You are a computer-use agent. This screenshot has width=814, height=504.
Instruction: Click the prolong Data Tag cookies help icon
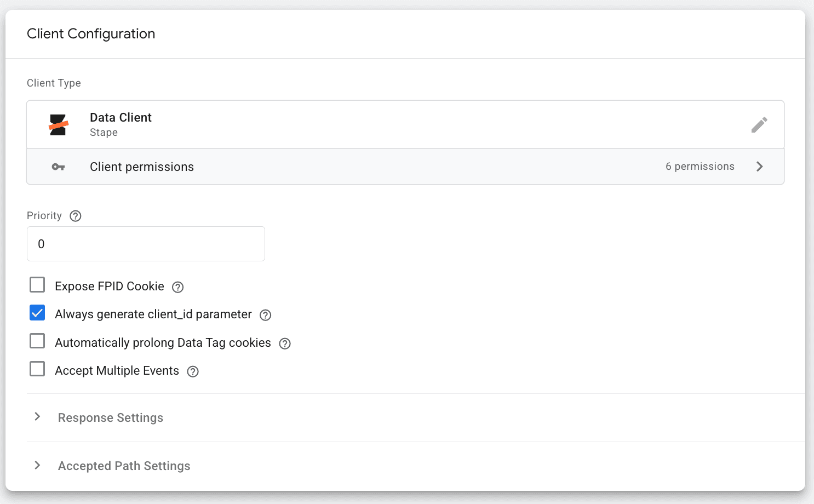pos(284,343)
